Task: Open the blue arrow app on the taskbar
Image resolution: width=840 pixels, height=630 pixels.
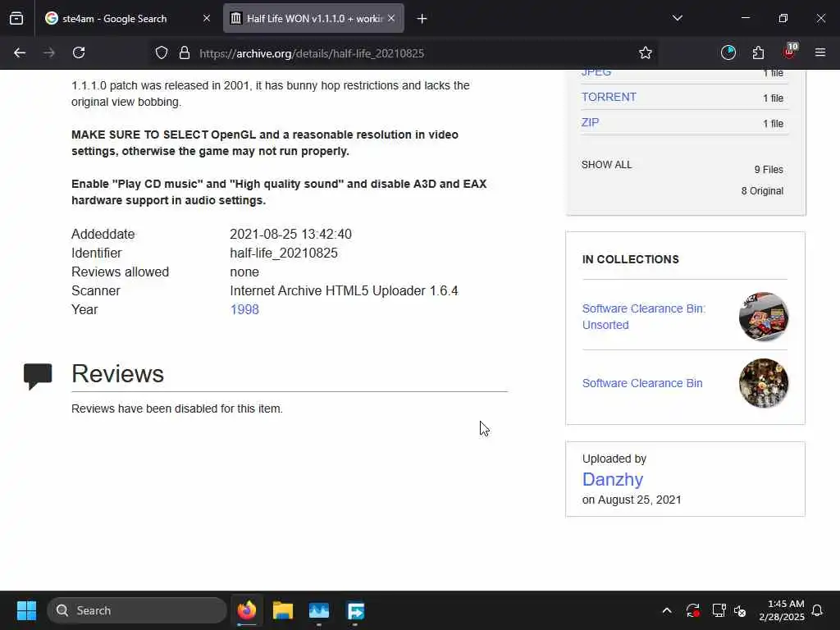Action: pos(355,610)
